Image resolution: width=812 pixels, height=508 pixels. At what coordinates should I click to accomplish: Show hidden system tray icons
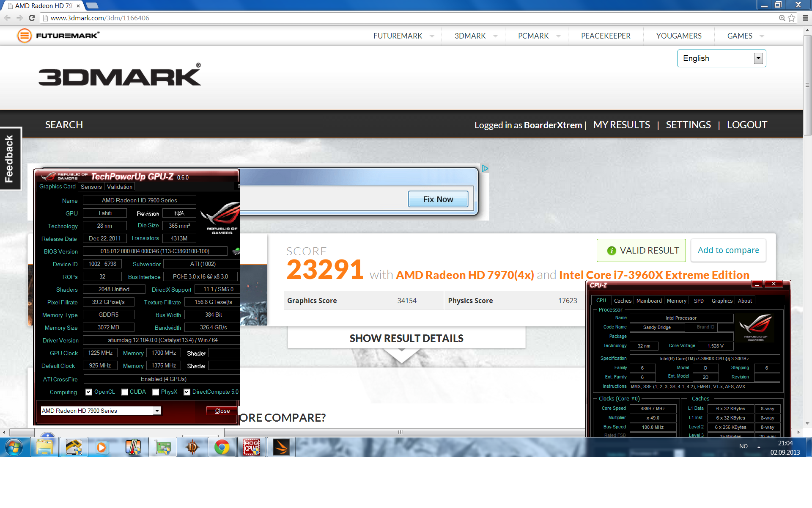[x=759, y=447]
